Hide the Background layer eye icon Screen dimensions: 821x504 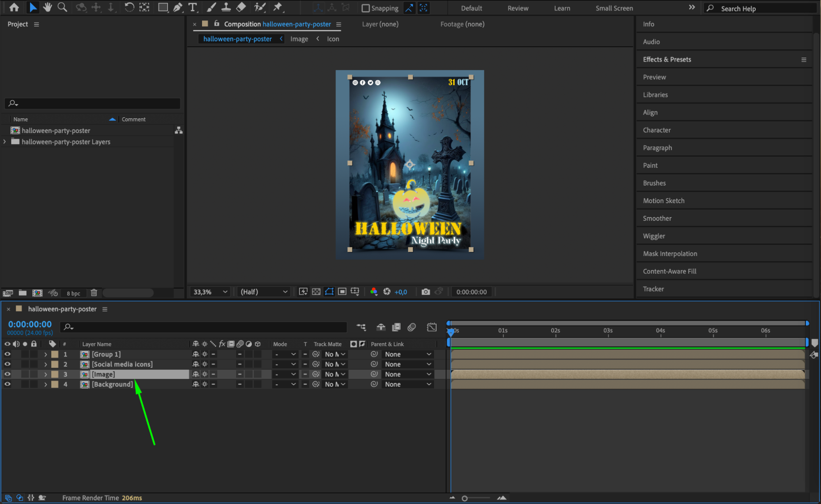[x=7, y=384]
